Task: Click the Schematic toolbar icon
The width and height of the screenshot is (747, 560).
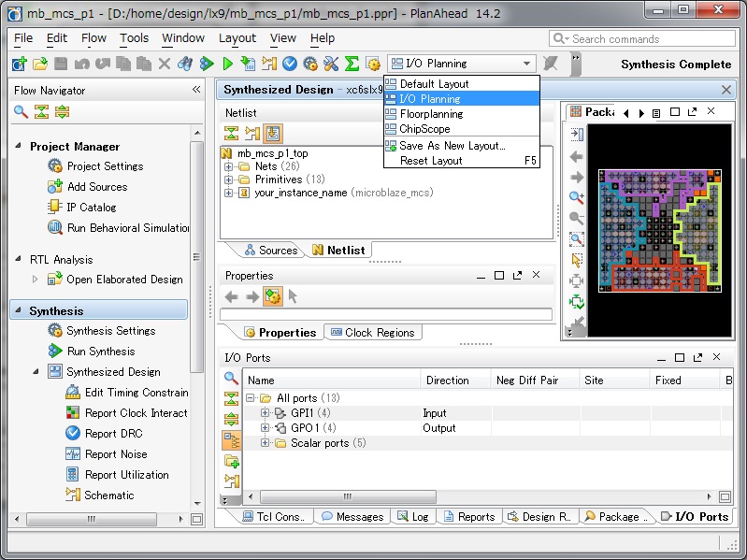Action: (x=268, y=64)
